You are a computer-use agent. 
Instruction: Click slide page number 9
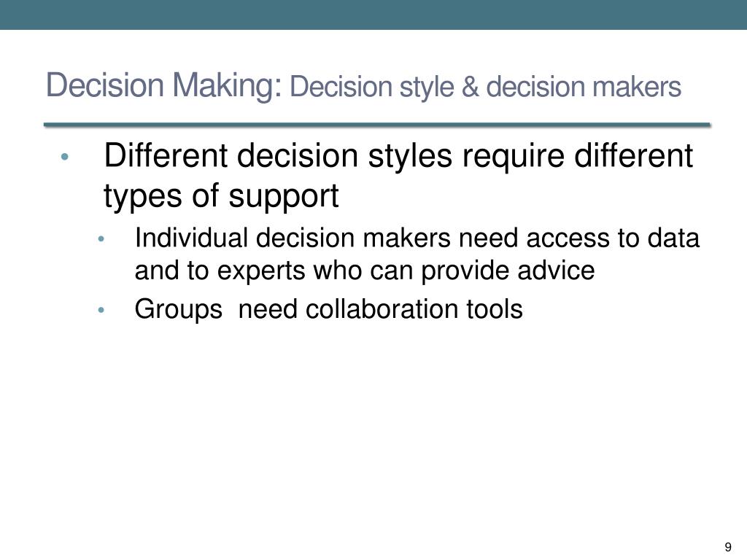[727, 547]
